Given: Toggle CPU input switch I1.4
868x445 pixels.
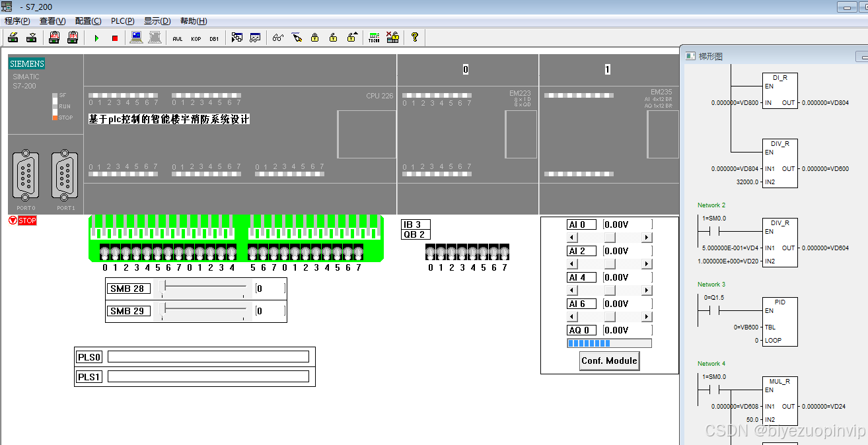Looking at the screenshot, I should (x=232, y=252).
